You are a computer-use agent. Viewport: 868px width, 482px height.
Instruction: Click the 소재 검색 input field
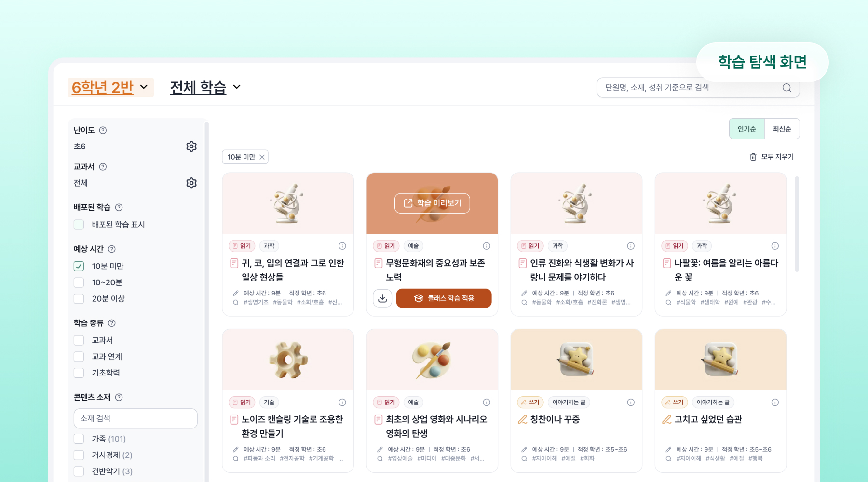coord(136,418)
